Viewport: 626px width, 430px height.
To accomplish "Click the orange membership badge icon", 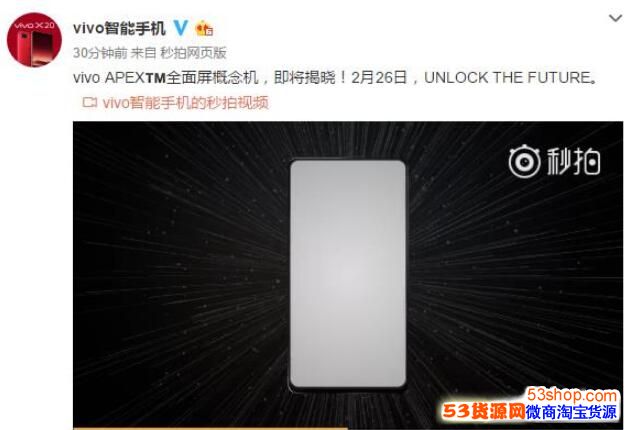I will [x=204, y=28].
